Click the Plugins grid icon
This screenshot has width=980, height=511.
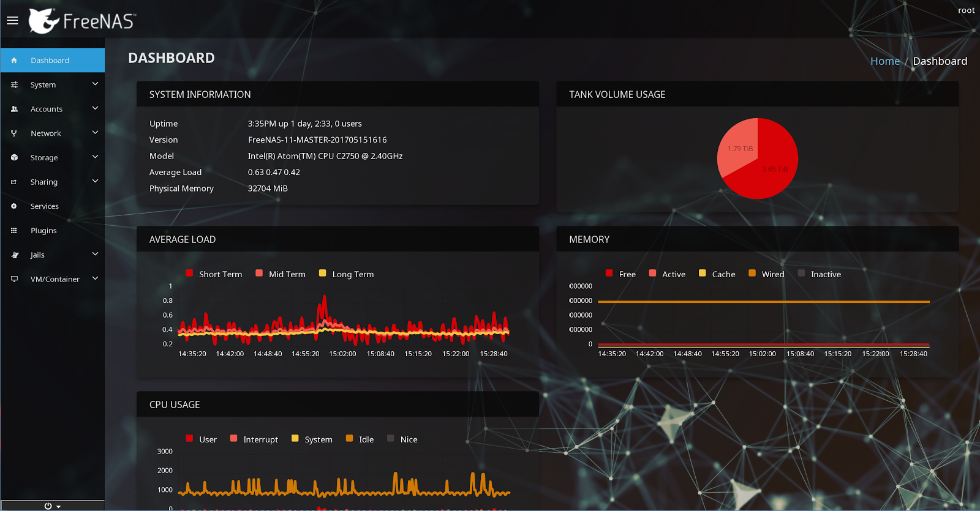[x=14, y=231]
